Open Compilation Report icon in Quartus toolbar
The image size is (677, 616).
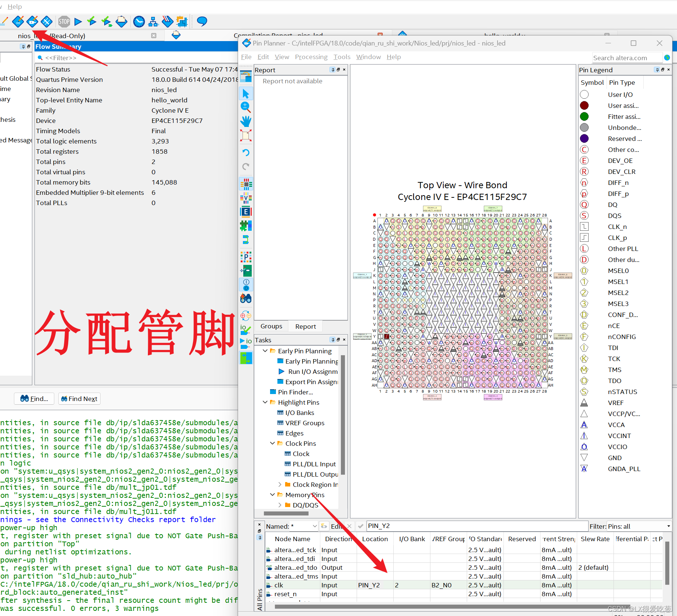point(121,22)
